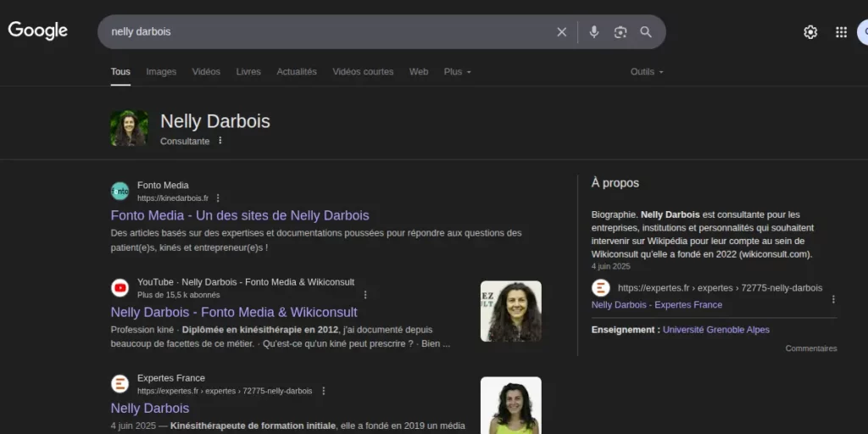
Task: Click Expertes France favicon in results list
Action: [x=120, y=384]
